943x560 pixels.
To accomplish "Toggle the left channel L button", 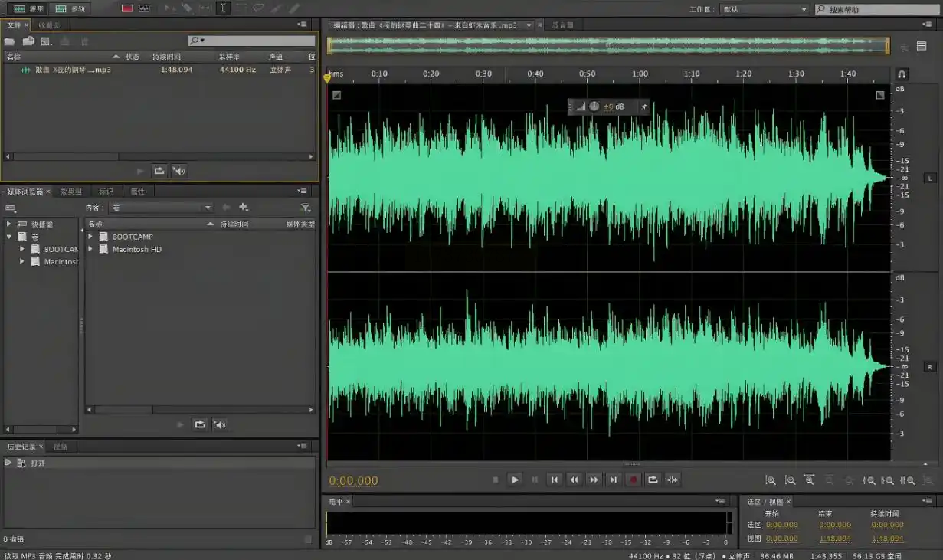I will (930, 178).
